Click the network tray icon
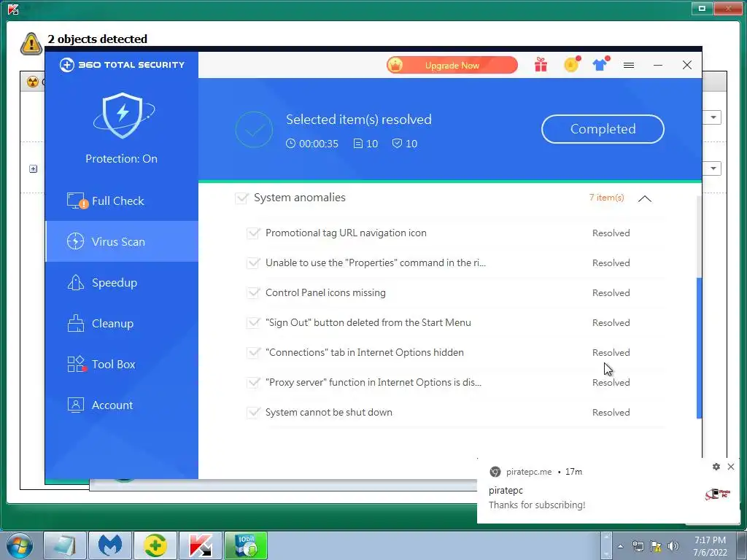 click(x=638, y=546)
